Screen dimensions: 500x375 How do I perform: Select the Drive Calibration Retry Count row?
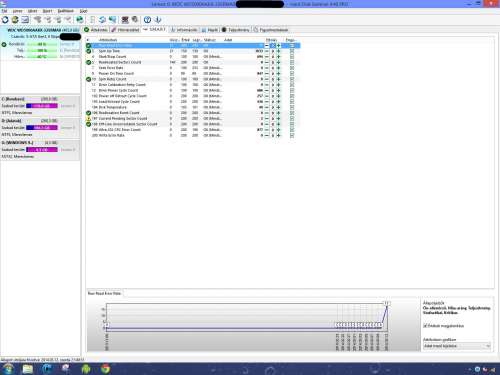[193, 85]
